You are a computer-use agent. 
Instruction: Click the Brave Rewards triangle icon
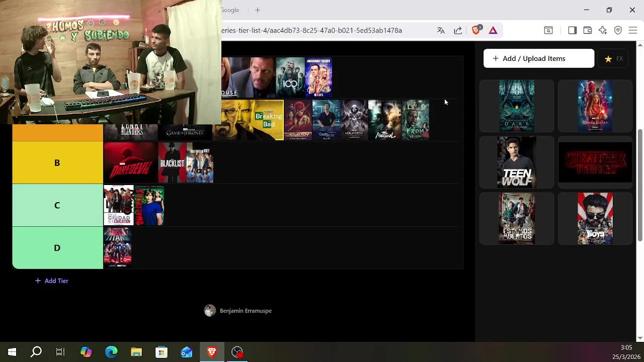pyautogui.click(x=493, y=31)
